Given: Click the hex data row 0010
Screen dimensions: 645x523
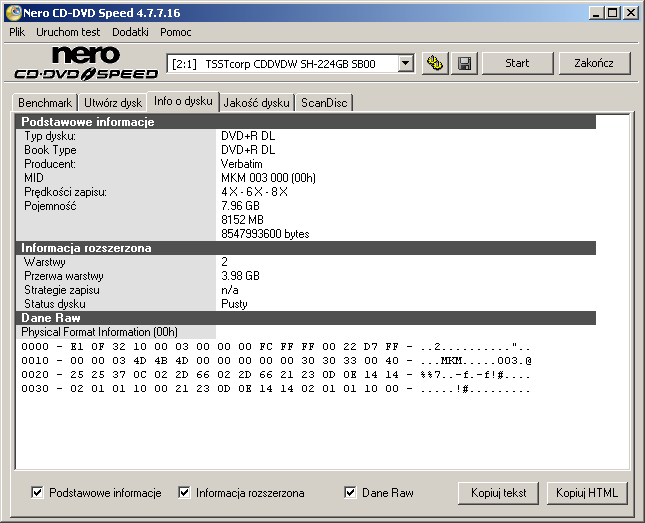Looking at the screenshot, I should 276,361.
